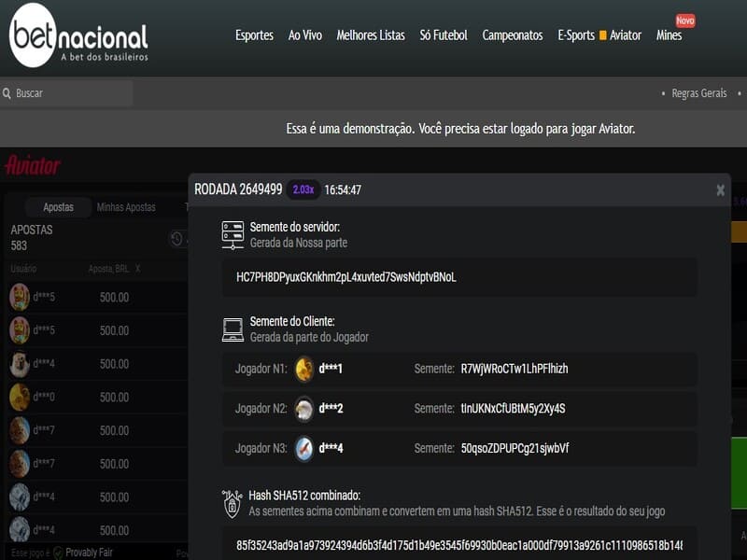
Task: Click the server seed icon
Action: coord(233,234)
